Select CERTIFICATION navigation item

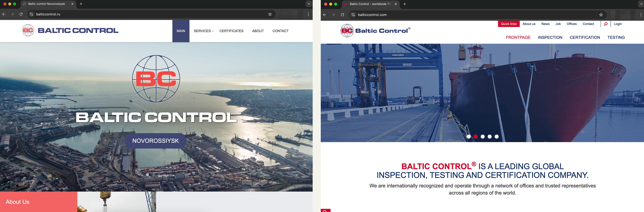point(585,37)
